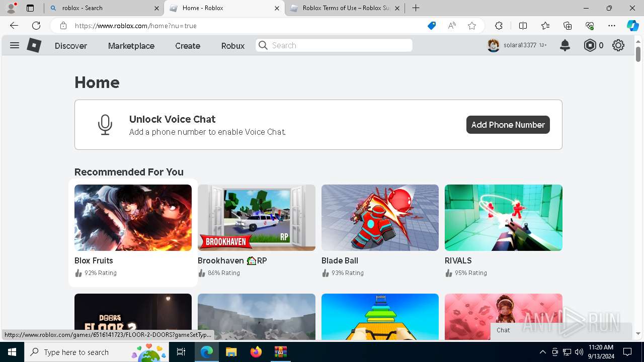This screenshot has width=644, height=362.
Task: Click Add Phone Number button
Action: coord(508,125)
